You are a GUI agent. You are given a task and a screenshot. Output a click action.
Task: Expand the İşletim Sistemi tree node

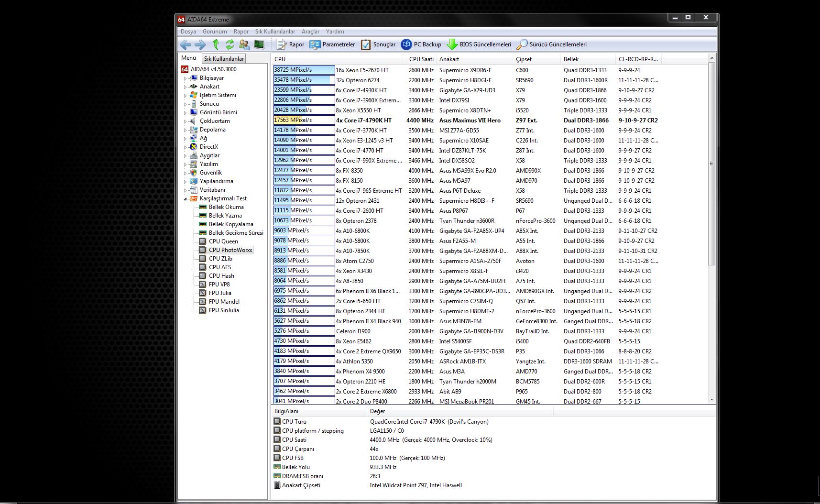pyautogui.click(x=185, y=95)
